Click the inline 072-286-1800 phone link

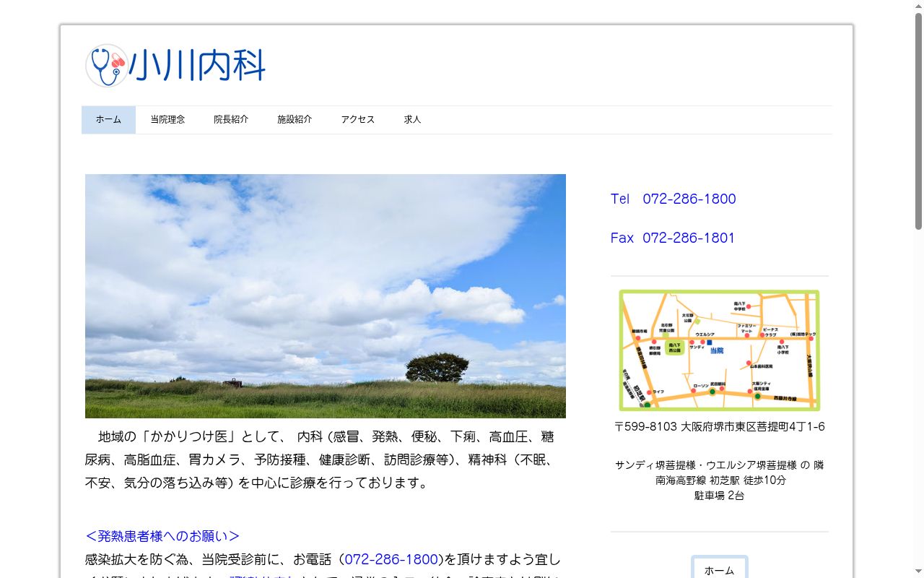(x=391, y=559)
